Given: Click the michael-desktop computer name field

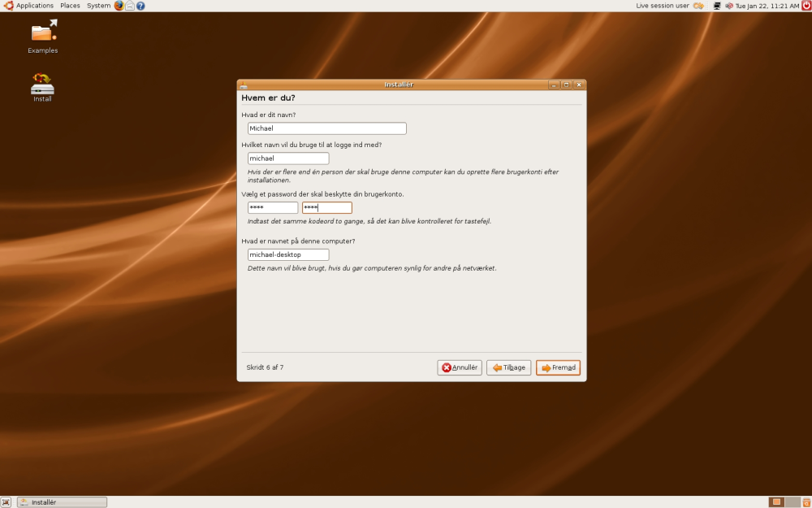Looking at the screenshot, I should 288,255.
